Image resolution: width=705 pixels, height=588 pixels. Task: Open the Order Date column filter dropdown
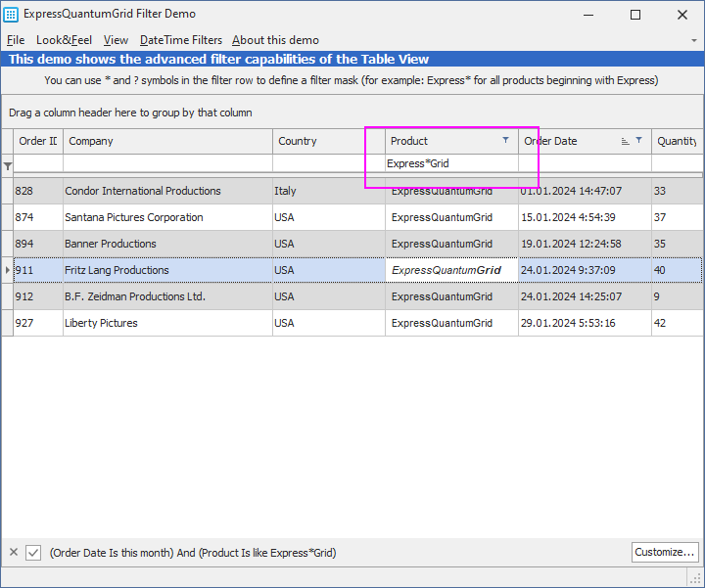pos(638,140)
